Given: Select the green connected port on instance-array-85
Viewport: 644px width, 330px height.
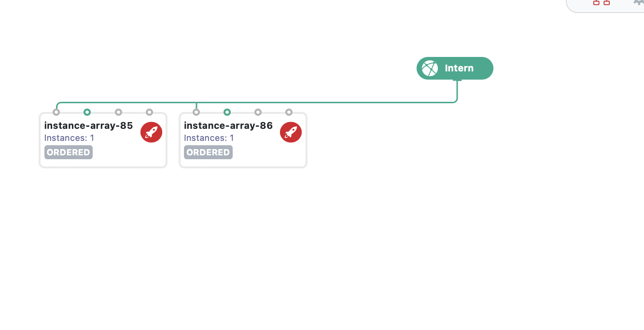Looking at the screenshot, I should [87, 112].
